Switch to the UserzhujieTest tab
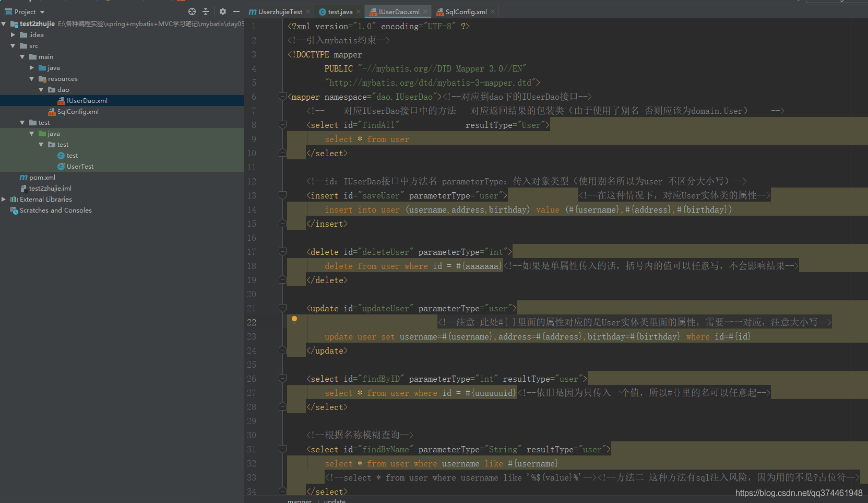The height and width of the screenshot is (503, 868). tap(276, 12)
